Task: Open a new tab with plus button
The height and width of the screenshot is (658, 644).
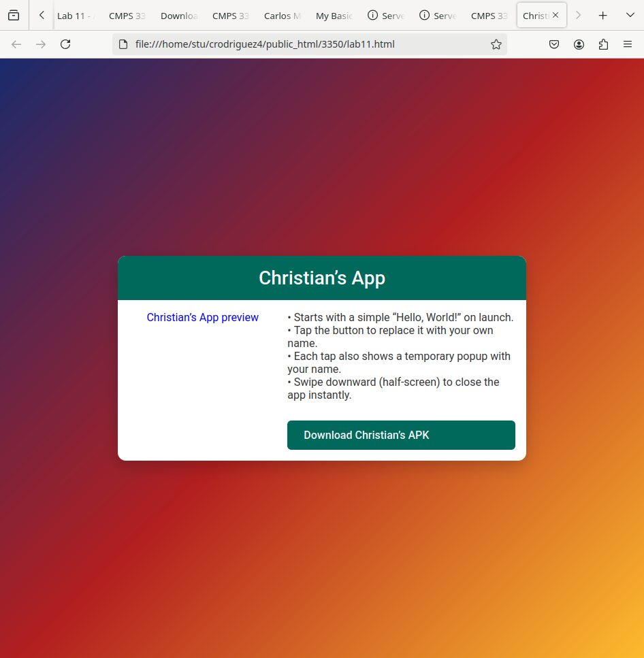Action: 602,15
